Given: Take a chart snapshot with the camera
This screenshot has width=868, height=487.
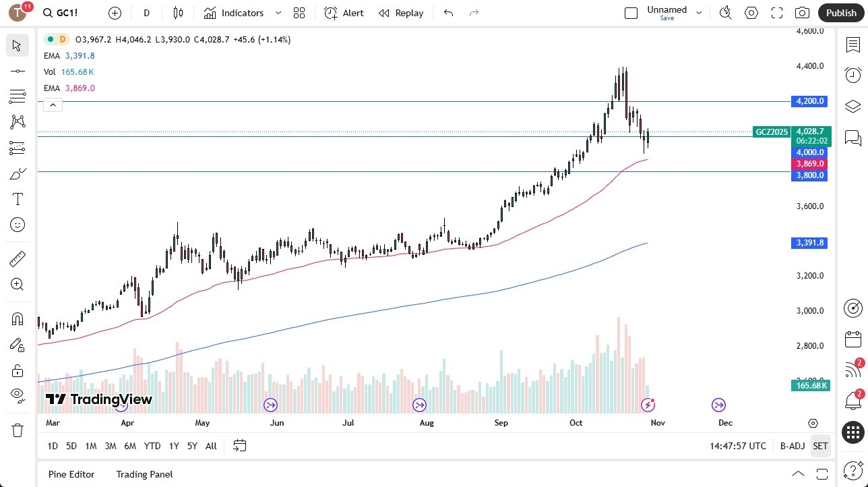Looking at the screenshot, I should coord(802,13).
